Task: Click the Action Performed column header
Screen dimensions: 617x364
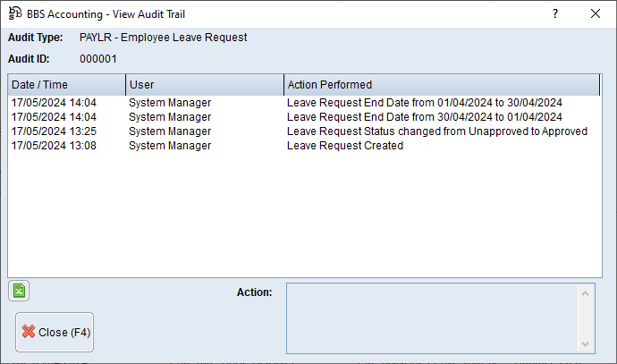Action: 441,85
